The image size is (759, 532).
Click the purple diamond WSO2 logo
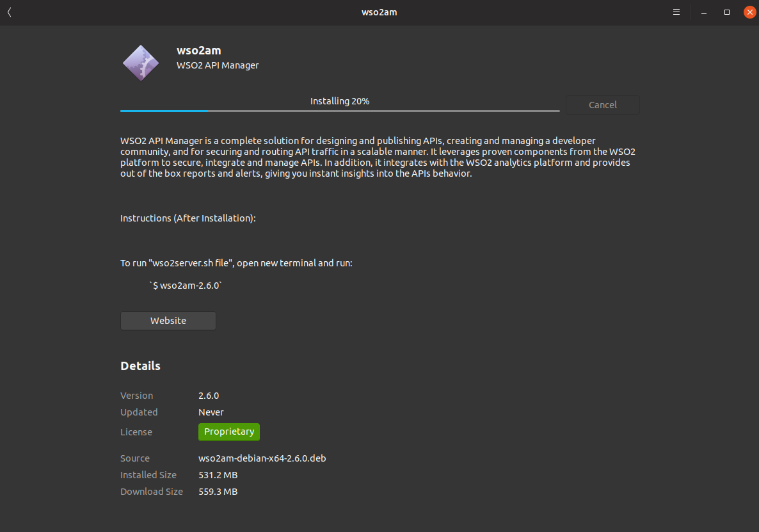pyautogui.click(x=140, y=62)
